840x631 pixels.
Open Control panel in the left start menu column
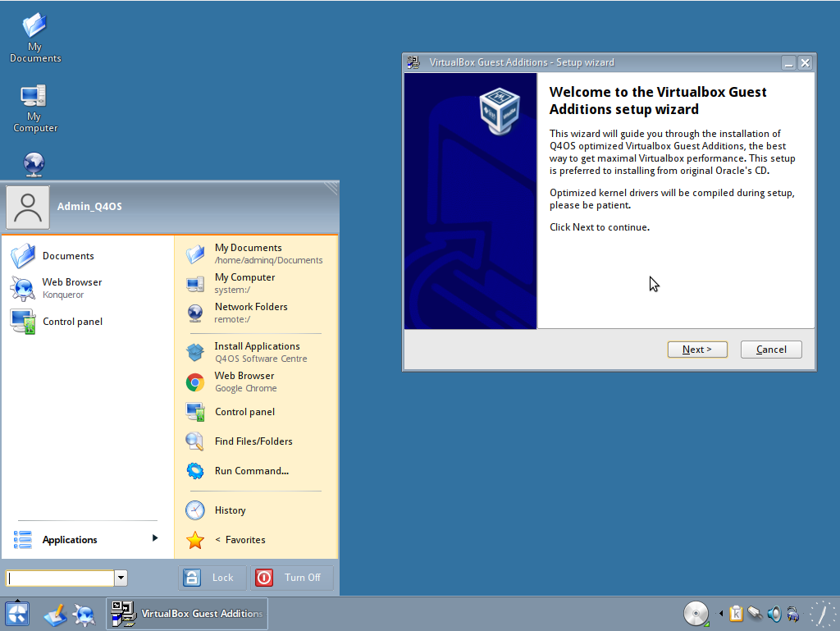click(87, 322)
